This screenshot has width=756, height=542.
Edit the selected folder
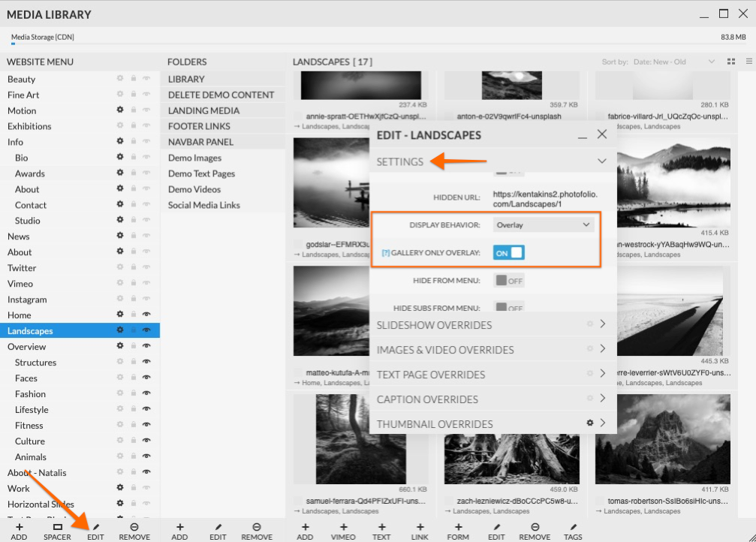tap(218, 531)
